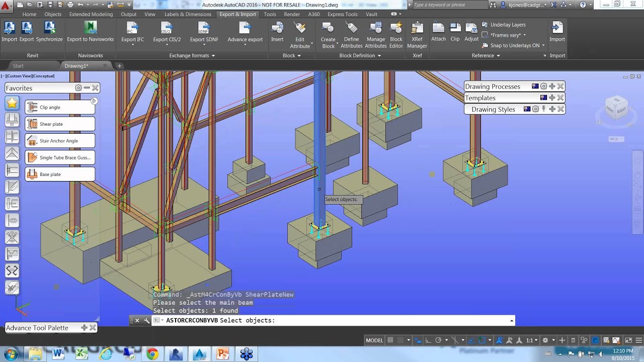Screen dimensions: 644x362
Task: Toggle ortho mode in status bar
Action: coord(428,340)
